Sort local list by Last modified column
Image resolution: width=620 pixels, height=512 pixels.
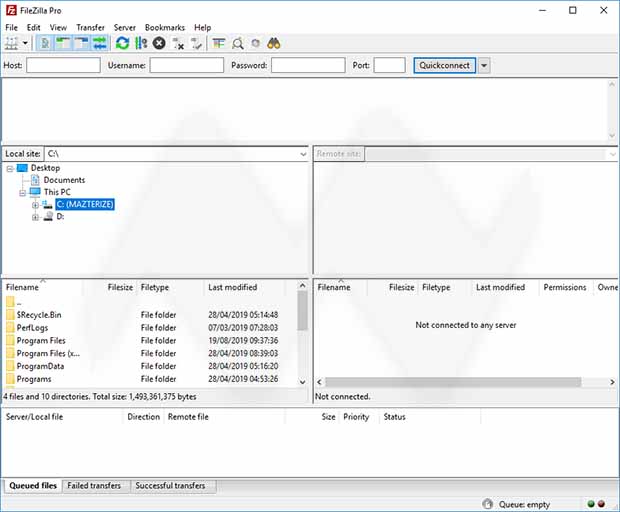click(x=245, y=287)
